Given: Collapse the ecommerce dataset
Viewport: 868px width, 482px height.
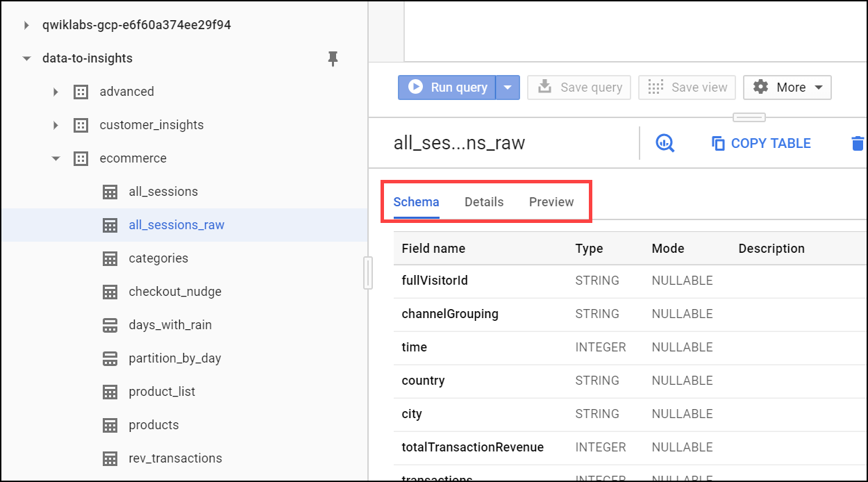Looking at the screenshot, I should coord(56,158).
